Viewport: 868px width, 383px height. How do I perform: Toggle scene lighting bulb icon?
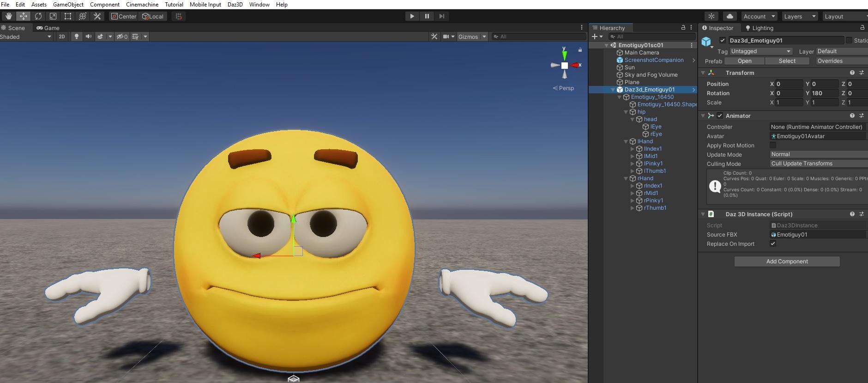point(77,36)
